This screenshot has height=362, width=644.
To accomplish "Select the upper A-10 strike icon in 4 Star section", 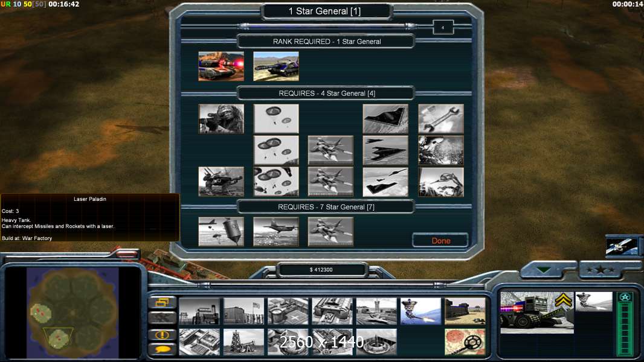I will click(x=330, y=150).
